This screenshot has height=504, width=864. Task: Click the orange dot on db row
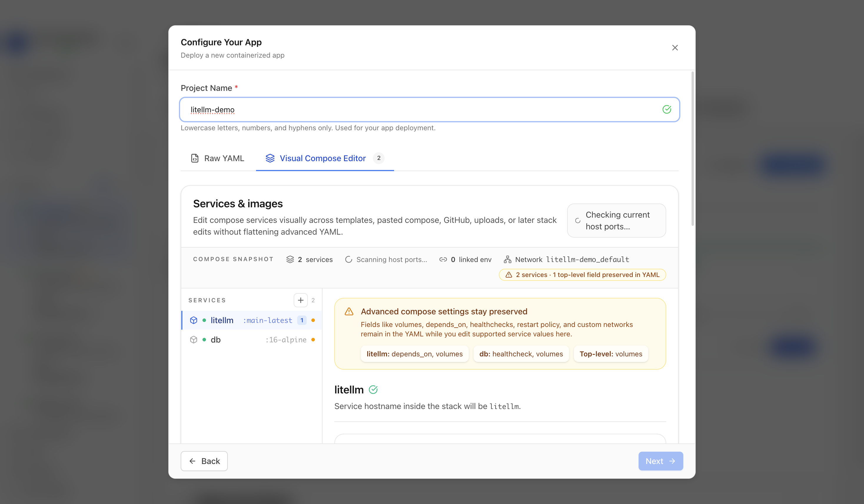click(313, 340)
